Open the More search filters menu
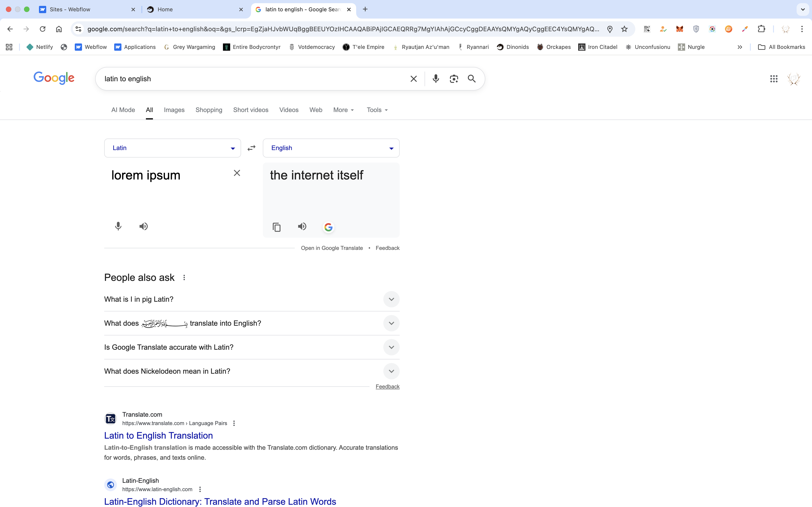The height and width of the screenshot is (507, 812). pyautogui.click(x=343, y=110)
